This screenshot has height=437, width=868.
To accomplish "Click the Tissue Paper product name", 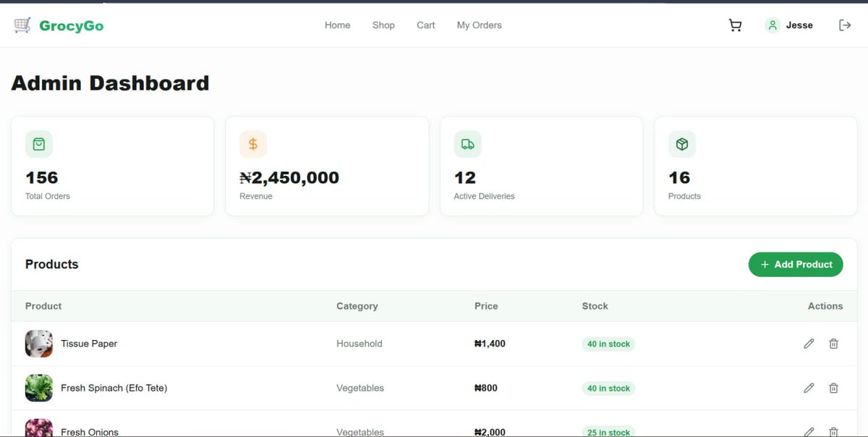I will point(89,344).
